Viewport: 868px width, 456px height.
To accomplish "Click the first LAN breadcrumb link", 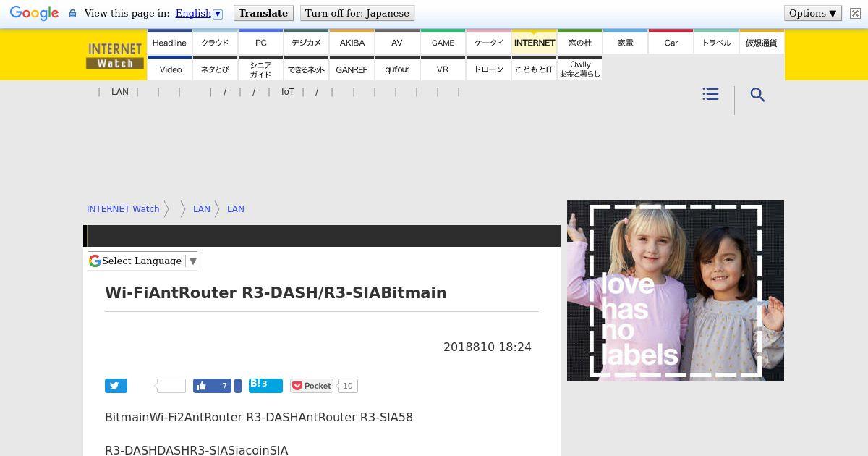I will click(201, 208).
